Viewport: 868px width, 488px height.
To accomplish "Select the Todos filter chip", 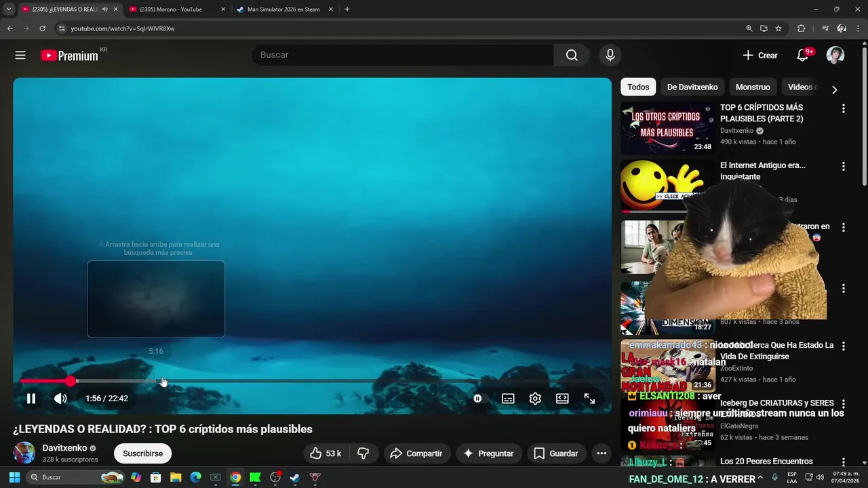I will coord(638,87).
